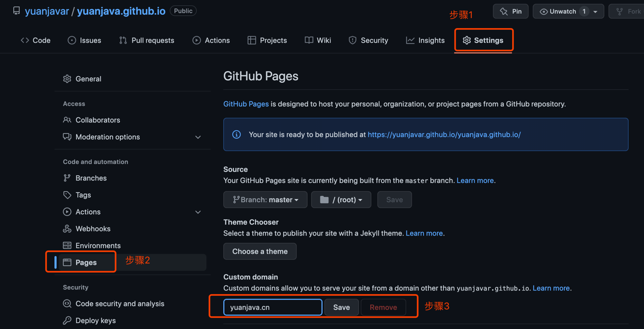Open Collaborators settings

[98, 120]
